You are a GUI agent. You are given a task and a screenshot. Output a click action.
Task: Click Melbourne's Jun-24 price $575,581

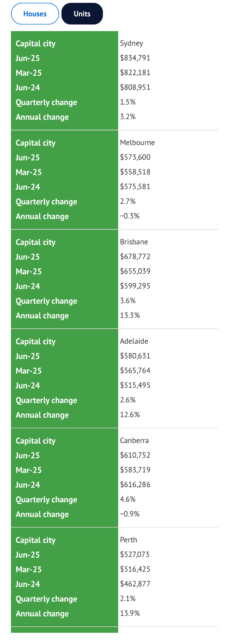point(135,187)
